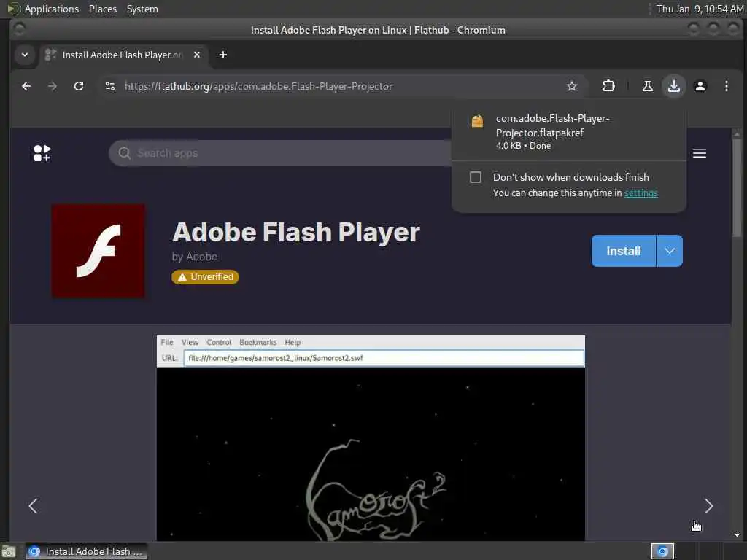
Task: Click the show desktop icon in taskbar
Action: (x=9, y=552)
